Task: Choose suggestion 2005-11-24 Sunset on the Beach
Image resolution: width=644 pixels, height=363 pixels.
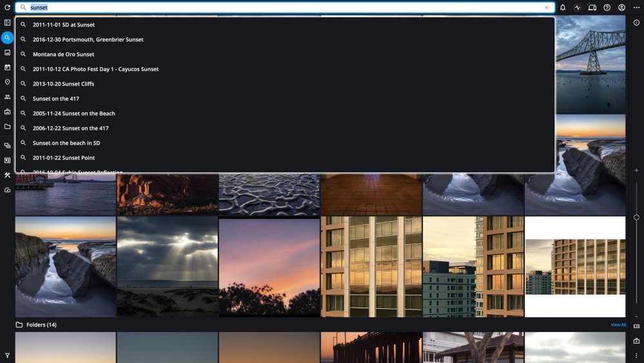Action: pos(285,113)
